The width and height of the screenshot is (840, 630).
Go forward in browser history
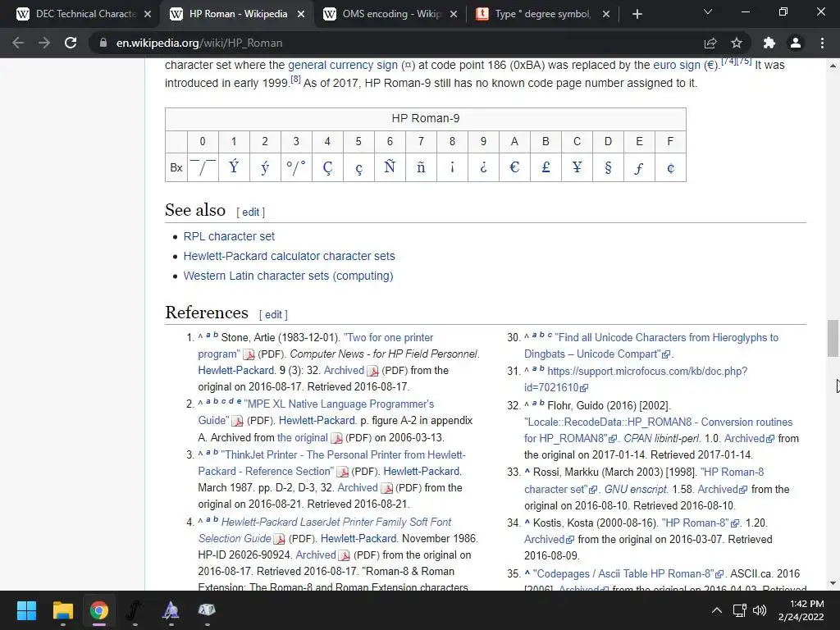44,43
